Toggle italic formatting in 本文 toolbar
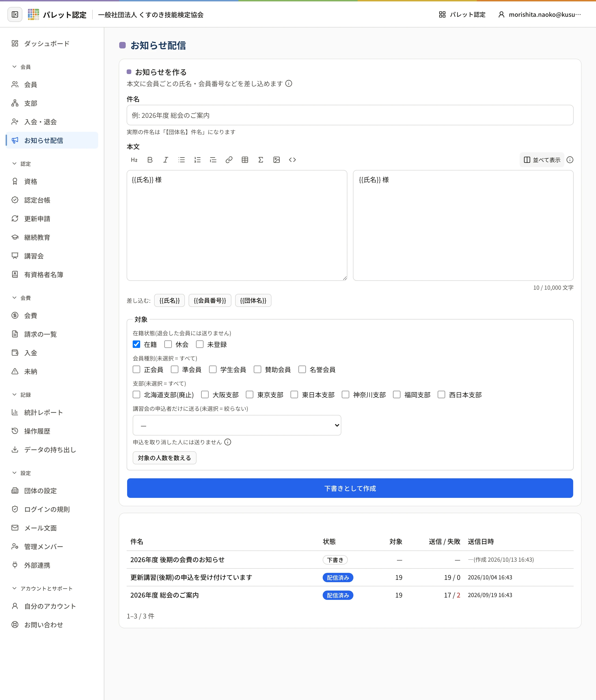This screenshot has width=596, height=700. click(166, 160)
